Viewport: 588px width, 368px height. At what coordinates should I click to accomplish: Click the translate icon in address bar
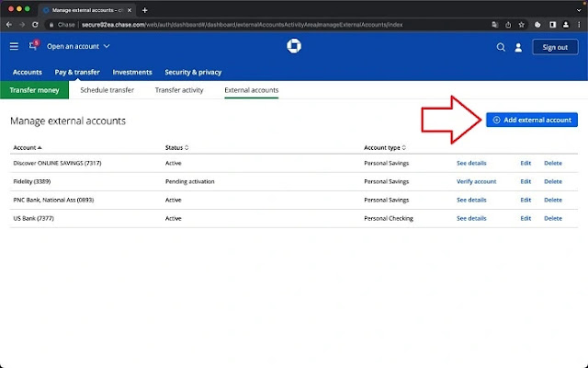pos(495,25)
